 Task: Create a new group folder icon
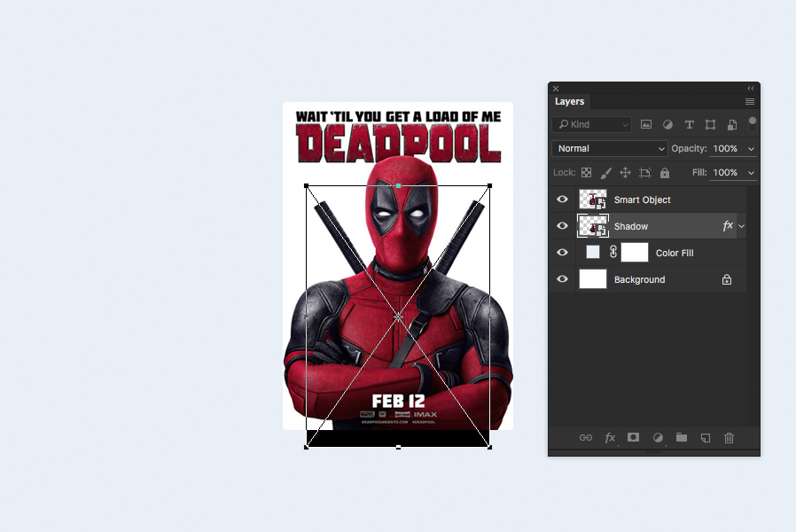682,437
